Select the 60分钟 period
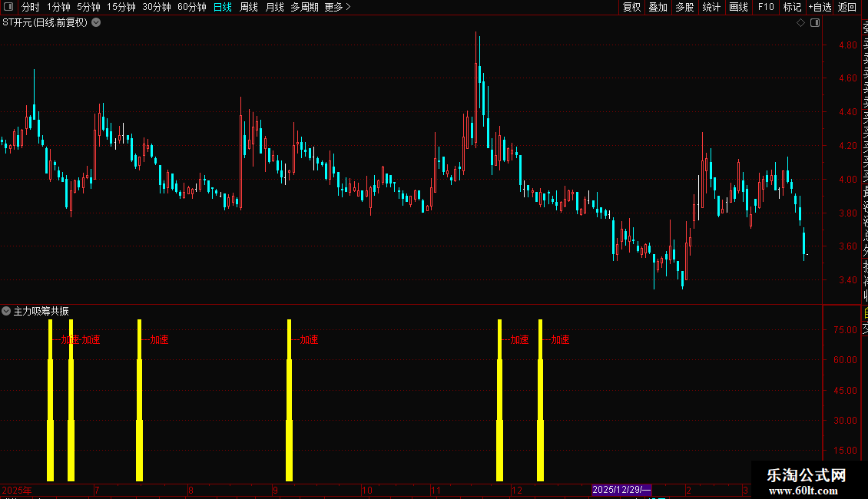Viewport: 868px width, 499px height. (x=192, y=7)
